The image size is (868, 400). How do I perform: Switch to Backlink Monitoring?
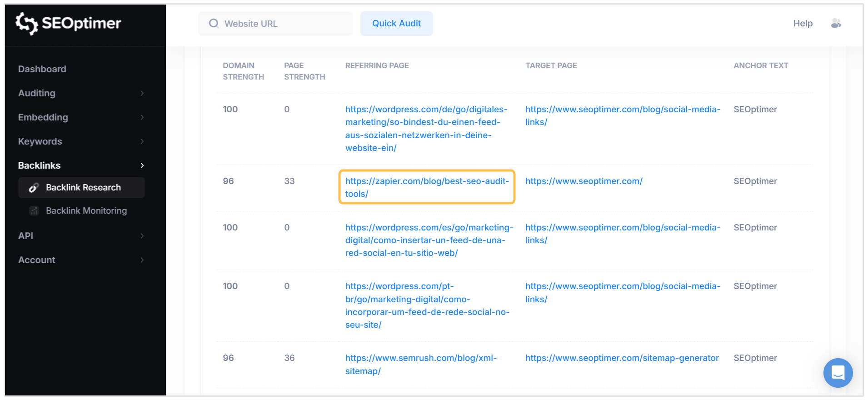click(x=86, y=210)
